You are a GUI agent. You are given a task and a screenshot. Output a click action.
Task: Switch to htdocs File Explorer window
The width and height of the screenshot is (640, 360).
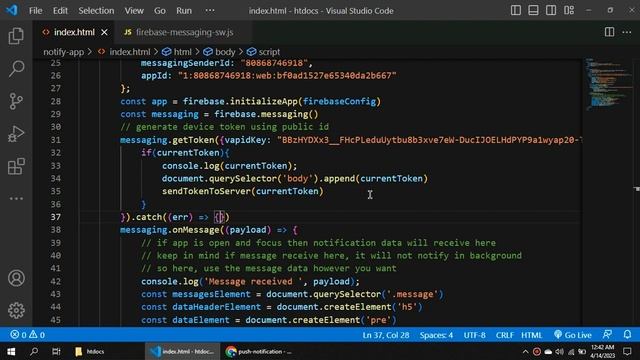pyautogui.click(x=91, y=351)
